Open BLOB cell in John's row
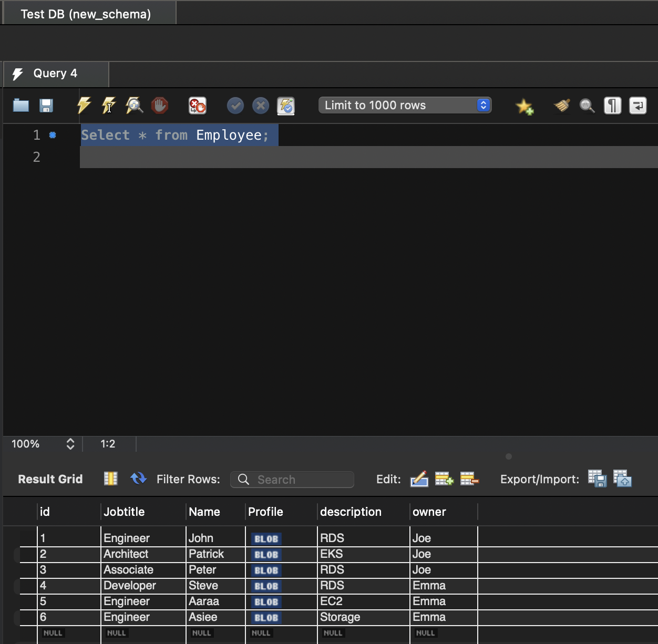 coord(266,539)
